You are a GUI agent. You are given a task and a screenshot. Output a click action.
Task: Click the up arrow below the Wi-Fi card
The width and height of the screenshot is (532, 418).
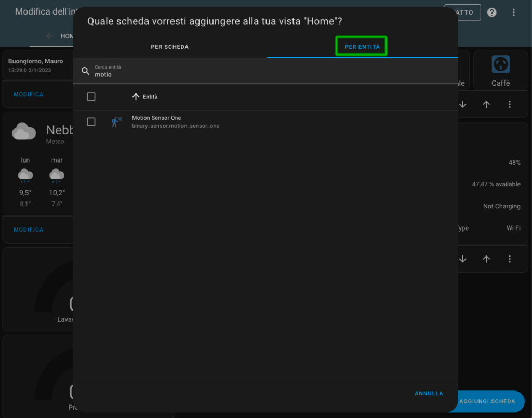point(486,259)
